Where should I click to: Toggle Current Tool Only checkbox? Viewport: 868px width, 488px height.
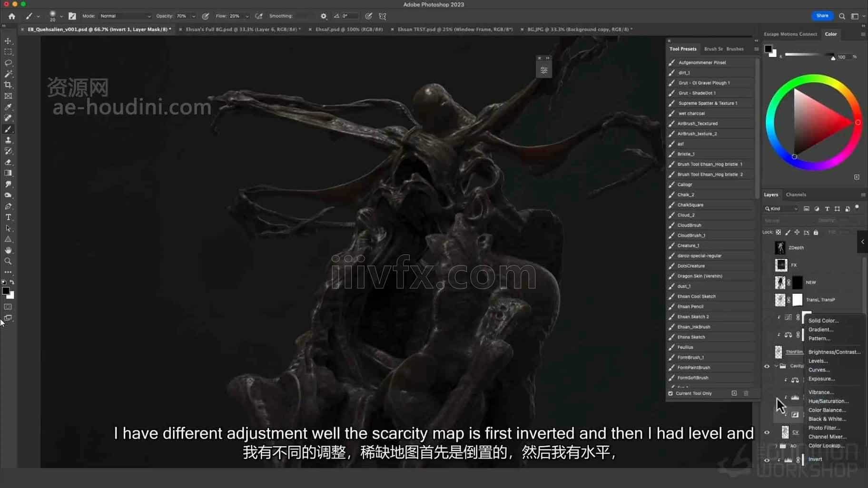(x=671, y=393)
